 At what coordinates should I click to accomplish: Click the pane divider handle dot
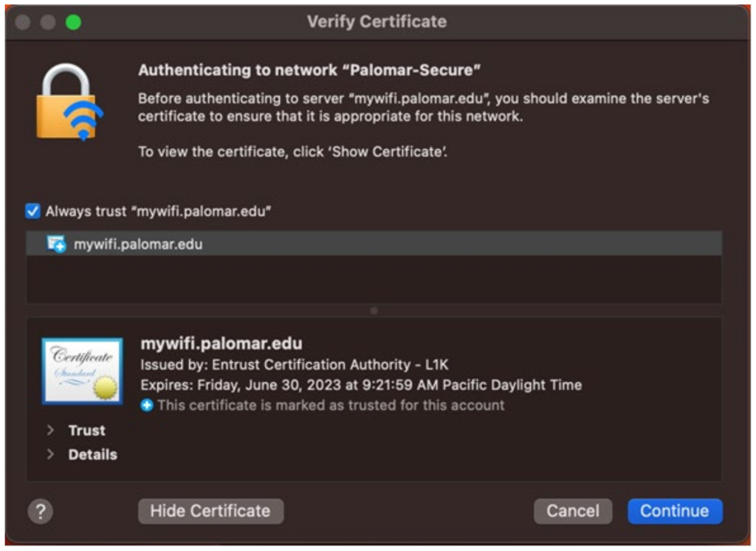(374, 311)
